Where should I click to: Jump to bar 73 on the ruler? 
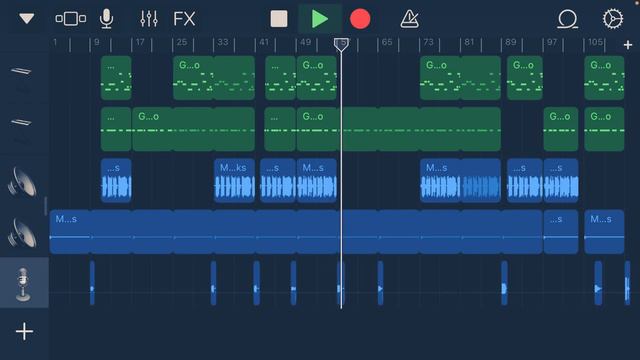[428, 42]
